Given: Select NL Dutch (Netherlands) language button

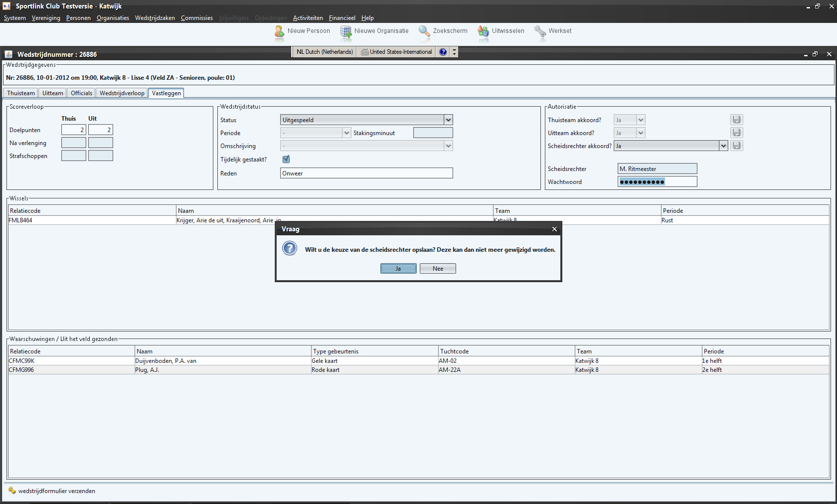Looking at the screenshot, I should coord(325,52).
